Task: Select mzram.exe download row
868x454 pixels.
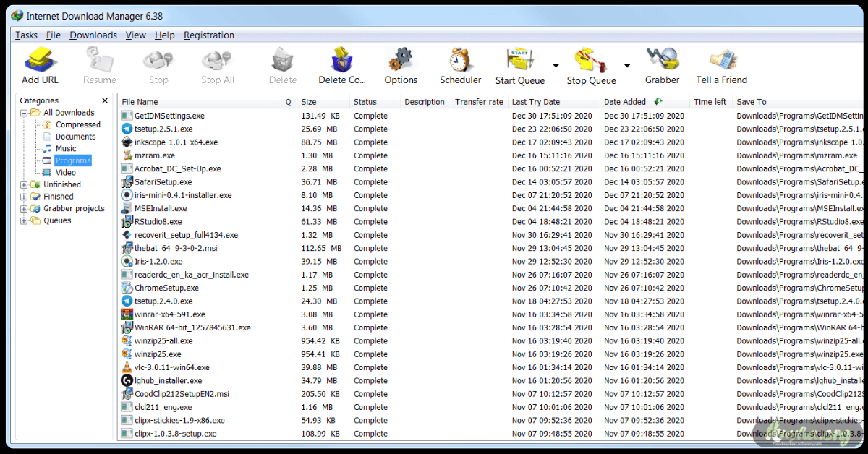Action: point(491,155)
